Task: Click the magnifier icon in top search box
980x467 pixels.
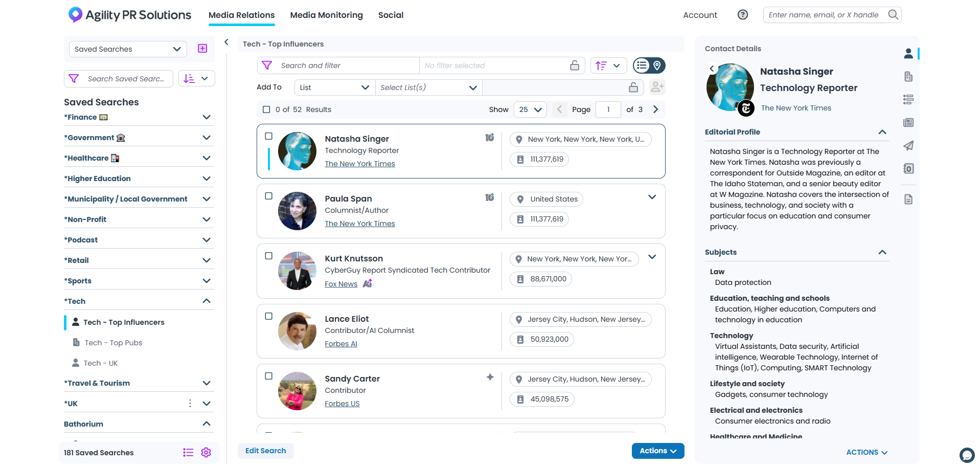Action: tap(893, 15)
